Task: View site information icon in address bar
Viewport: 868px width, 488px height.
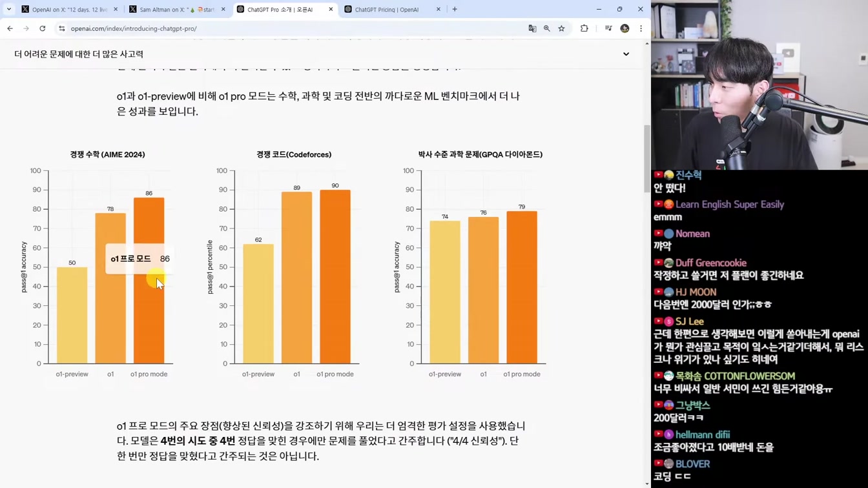Action: pyautogui.click(x=62, y=28)
